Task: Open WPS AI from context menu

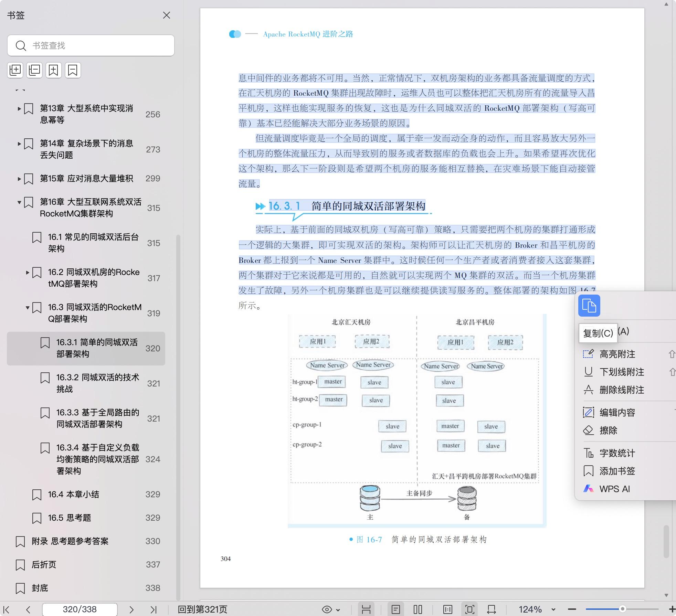Action: point(614,489)
